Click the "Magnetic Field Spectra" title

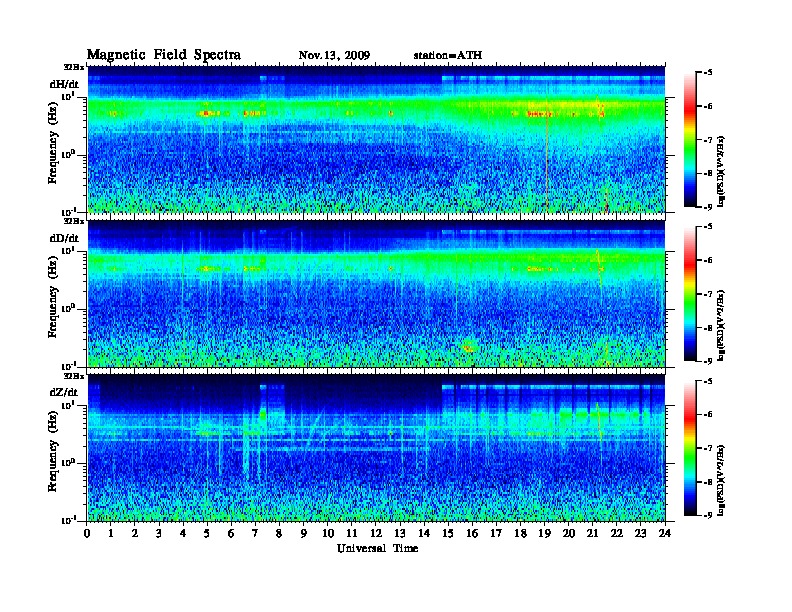point(164,55)
